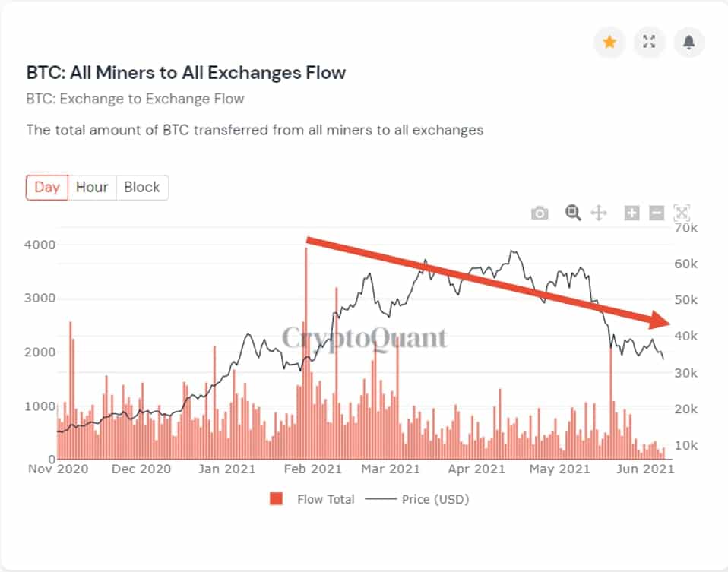
Task: Switch to the Block interval tab
Action: click(142, 187)
